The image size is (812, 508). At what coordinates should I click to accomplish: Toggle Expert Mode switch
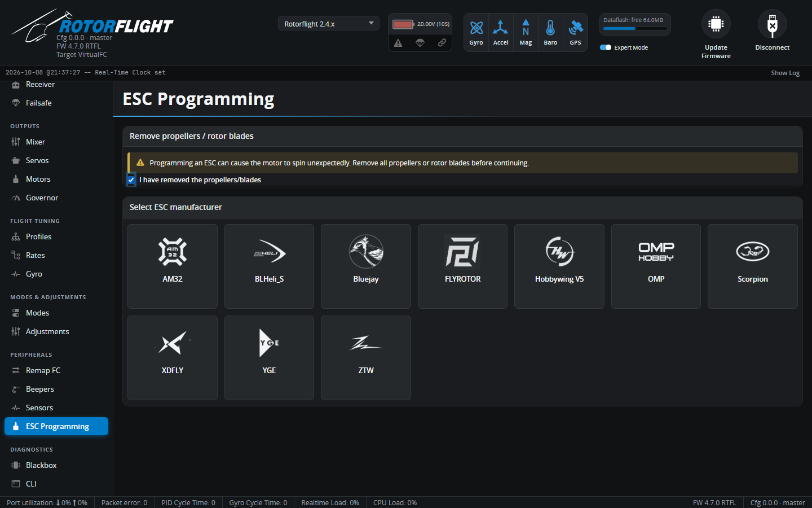pyautogui.click(x=606, y=47)
